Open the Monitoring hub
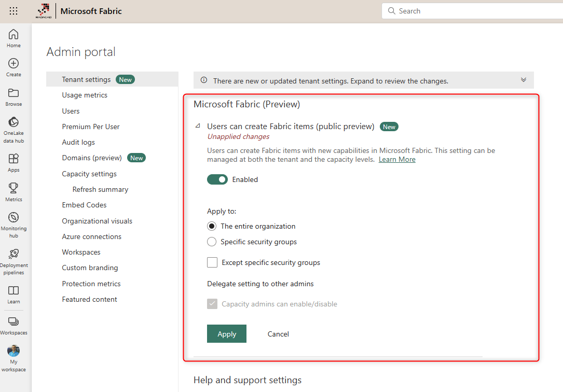Screen dimensions: 563x392 [13, 220]
